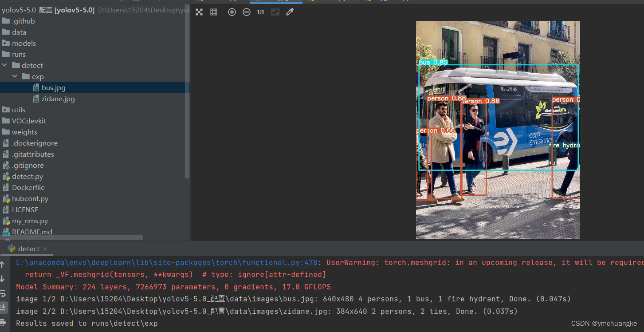The image size is (644, 332).
Task: Click the 'image 1/2' console output line
Action: [293, 299]
